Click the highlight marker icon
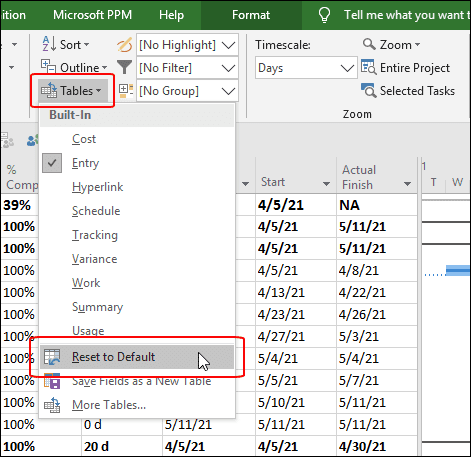Screen dimensions: 471x457 click(125, 45)
